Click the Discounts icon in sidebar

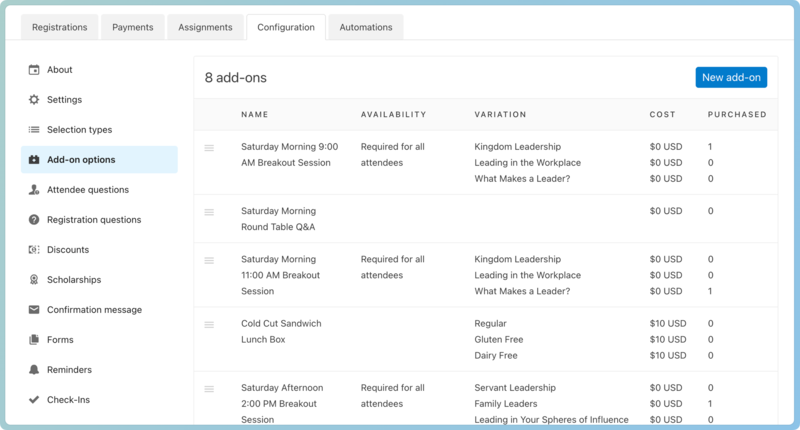click(x=34, y=250)
